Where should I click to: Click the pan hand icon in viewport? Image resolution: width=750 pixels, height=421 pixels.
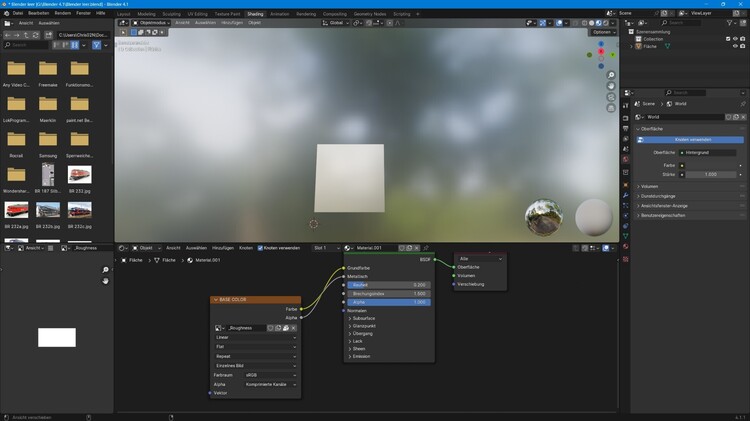[x=611, y=87]
